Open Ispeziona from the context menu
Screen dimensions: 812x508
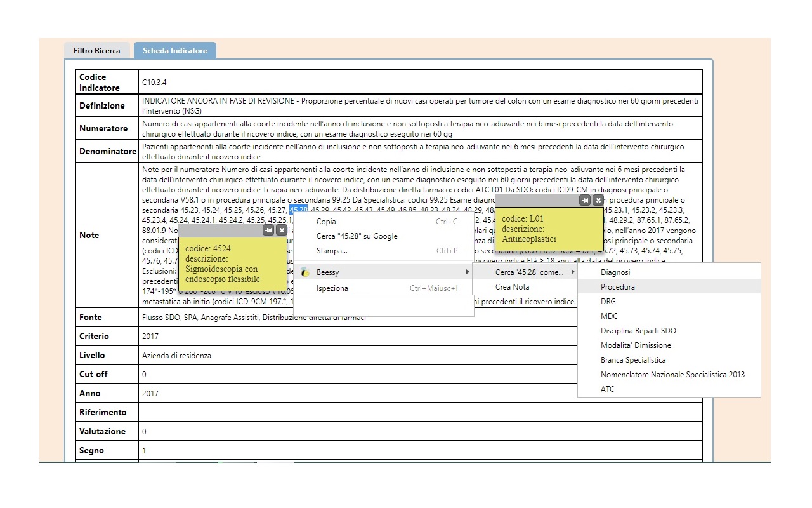tap(384, 288)
